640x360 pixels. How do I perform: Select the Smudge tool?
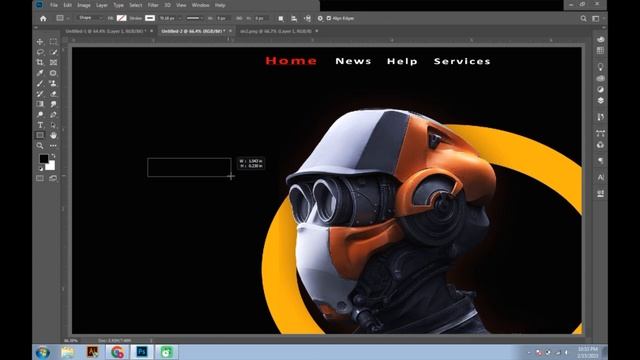click(x=53, y=104)
